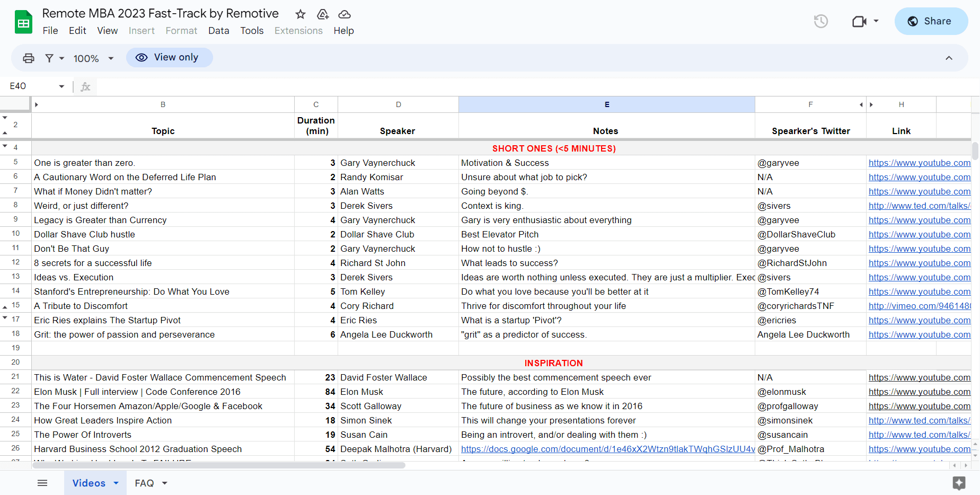980x495 pixels.
Task: Open the vimeo link for Cory Richard
Action: tap(920, 306)
